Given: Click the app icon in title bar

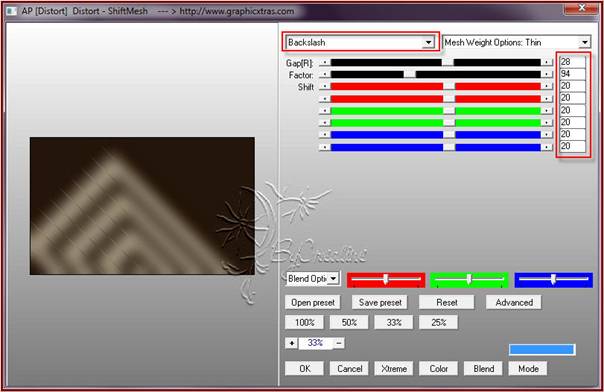Looking at the screenshot, I should coord(12,11).
